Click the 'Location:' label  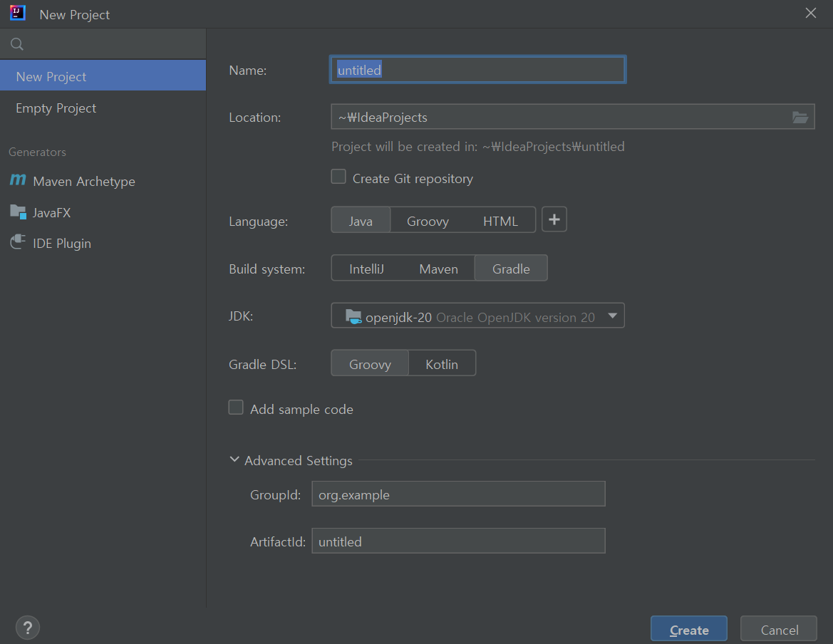tap(254, 118)
